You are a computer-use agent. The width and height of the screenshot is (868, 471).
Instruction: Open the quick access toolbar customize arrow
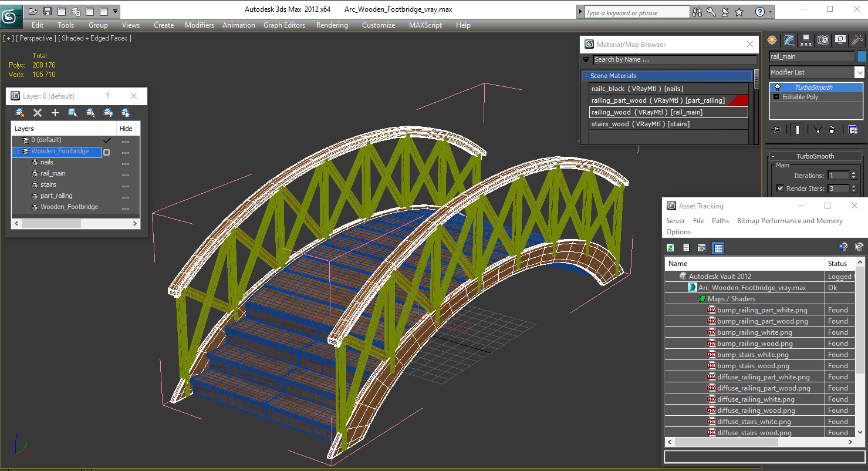[x=116, y=11]
